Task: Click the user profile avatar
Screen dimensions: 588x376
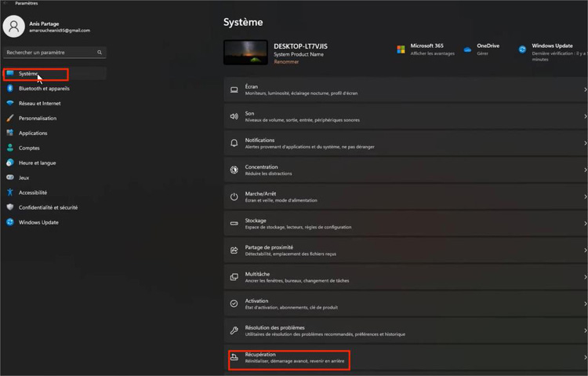Action: [14, 26]
